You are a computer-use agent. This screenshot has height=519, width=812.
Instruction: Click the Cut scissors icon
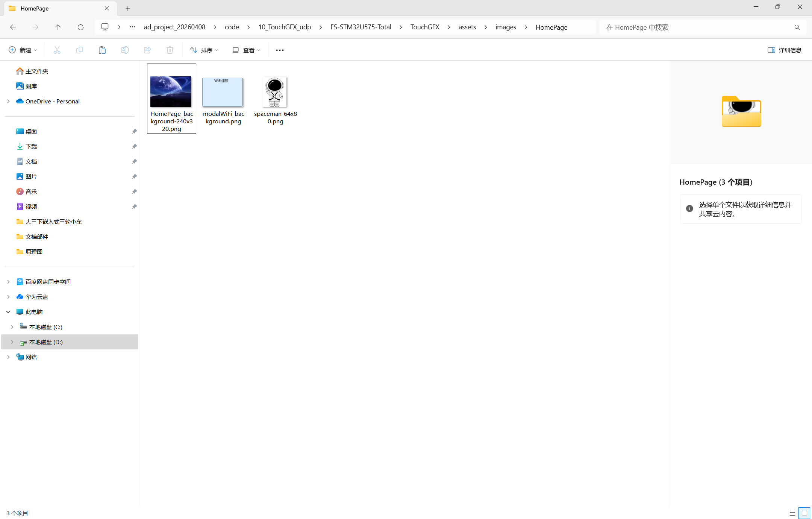click(x=57, y=50)
